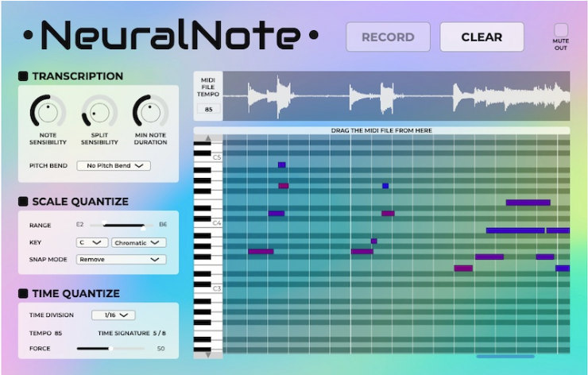The height and width of the screenshot is (375, 588).
Task: Click the Note Sensibility knob
Action: point(48,113)
